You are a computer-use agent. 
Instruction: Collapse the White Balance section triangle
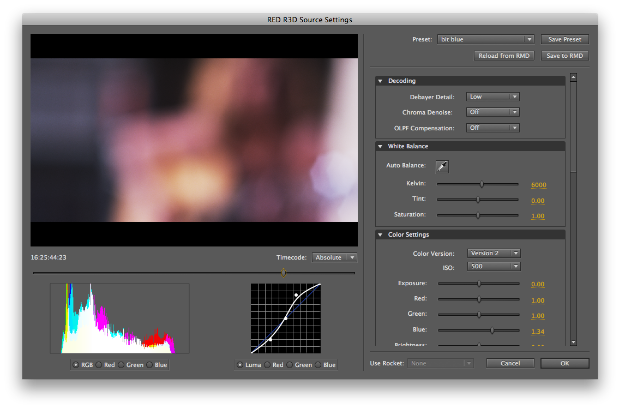(x=380, y=146)
